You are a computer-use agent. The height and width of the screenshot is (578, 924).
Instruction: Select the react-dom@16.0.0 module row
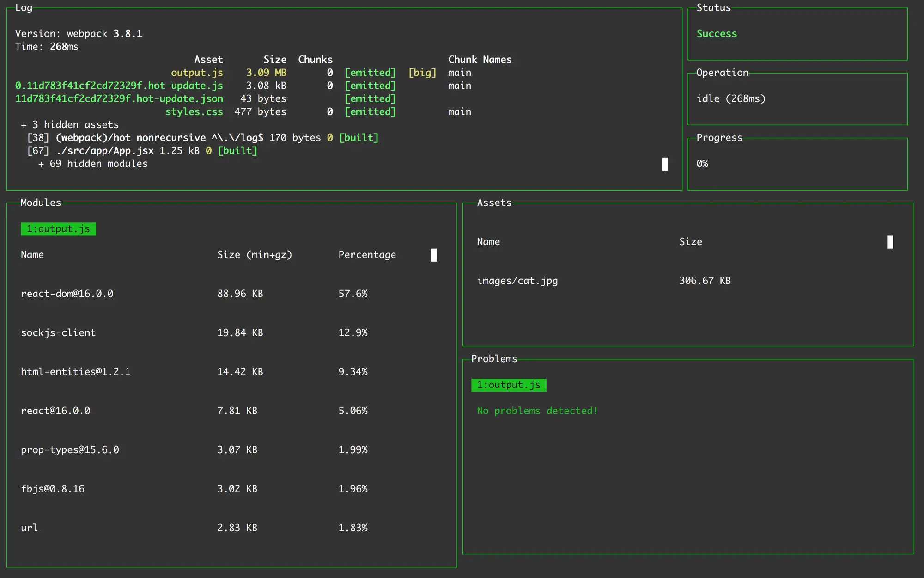tap(67, 294)
